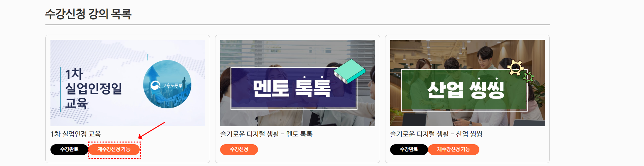The width and height of the screenshot is (644, 166).
Task: Click the large yellow gear icon
Action: pyautogui.click(x=516, y=68)
